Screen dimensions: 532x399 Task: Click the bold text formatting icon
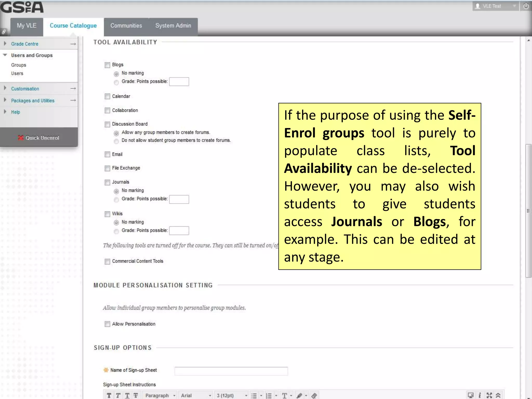pyautogui.click(x=109, y=395)
